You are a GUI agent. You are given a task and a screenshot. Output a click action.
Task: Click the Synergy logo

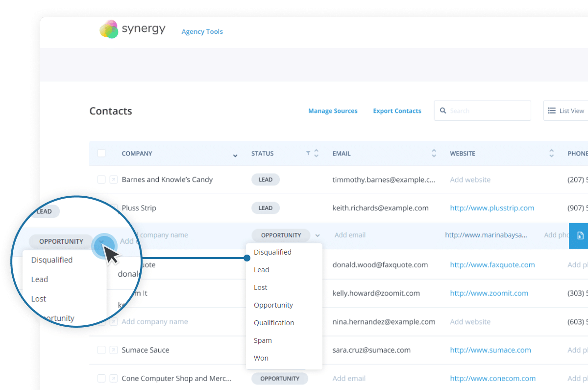coord(132,29)
